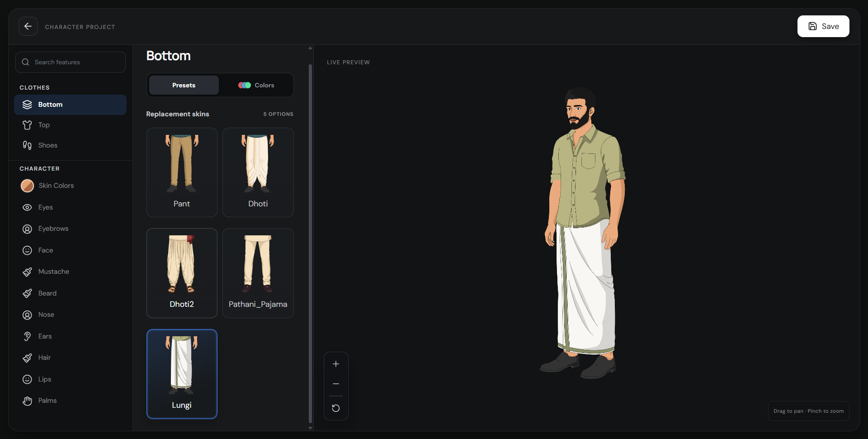Click the Save button
Screen dimensions: 868x439
[823, 26]
